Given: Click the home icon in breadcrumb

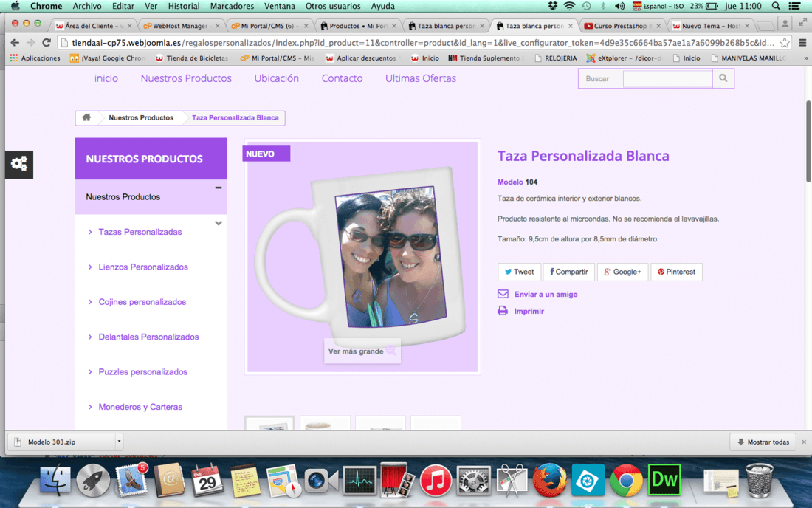Looking at the screenshot, I should (x=86, y=117).
